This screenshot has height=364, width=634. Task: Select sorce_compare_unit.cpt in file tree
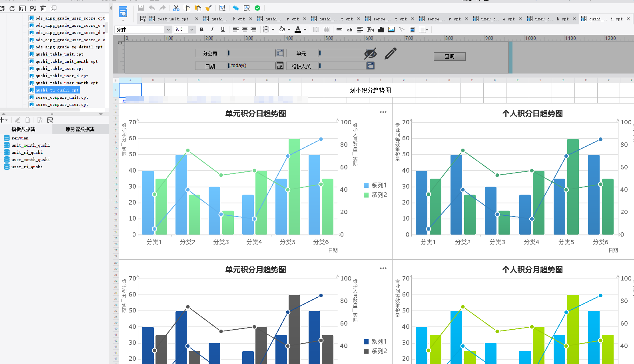point(62,97)
